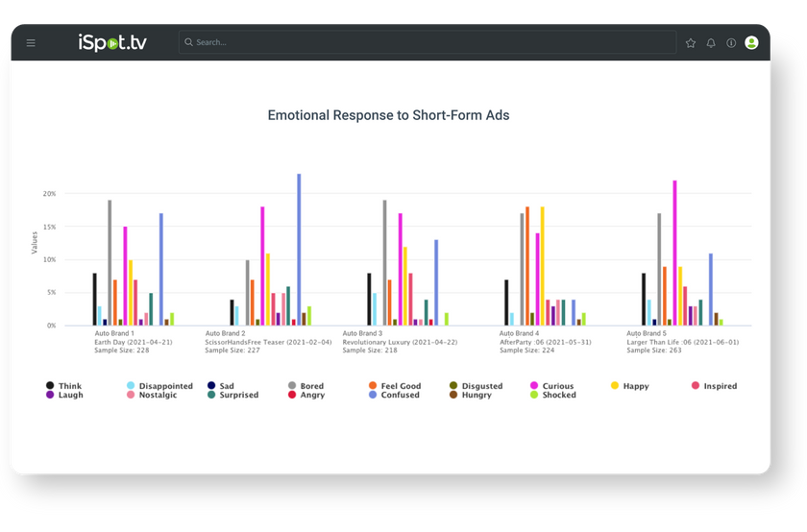807x532 pixels.
Task: Click the Shocked legend color dot
Action: (534, 395)
